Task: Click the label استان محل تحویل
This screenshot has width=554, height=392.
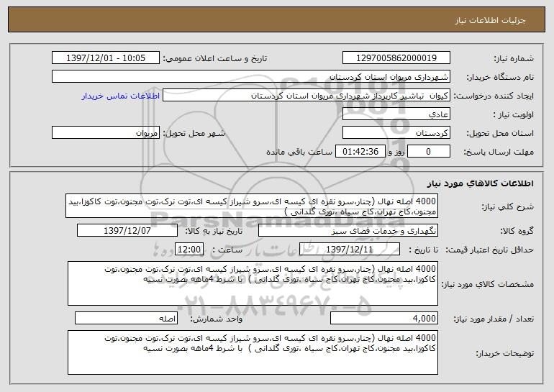Action: pos(500,133)
